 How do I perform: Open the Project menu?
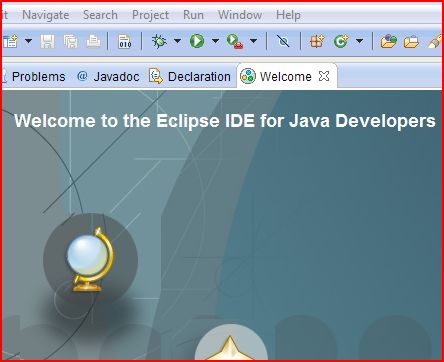pyautogui.click(x=150, y=15)
